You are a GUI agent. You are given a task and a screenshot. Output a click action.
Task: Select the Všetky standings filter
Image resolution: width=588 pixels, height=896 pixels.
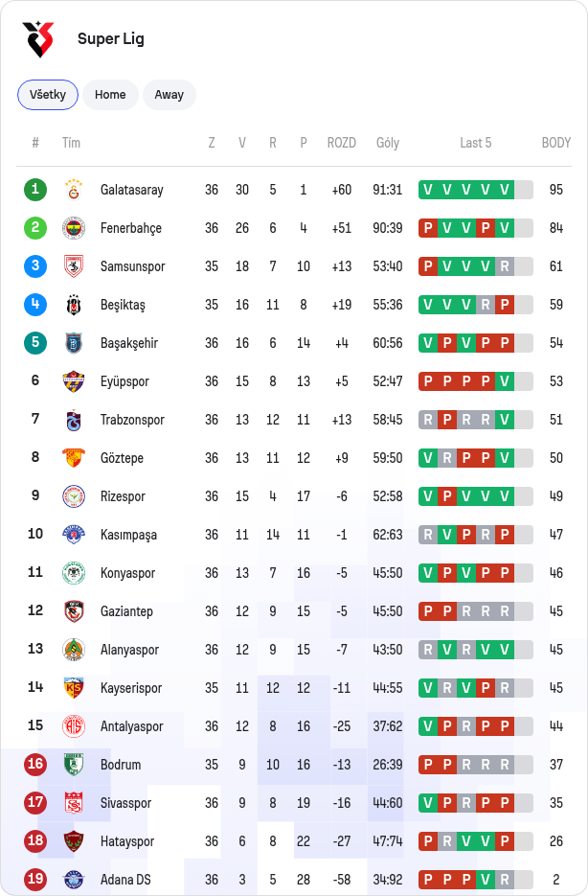point(48,95)
